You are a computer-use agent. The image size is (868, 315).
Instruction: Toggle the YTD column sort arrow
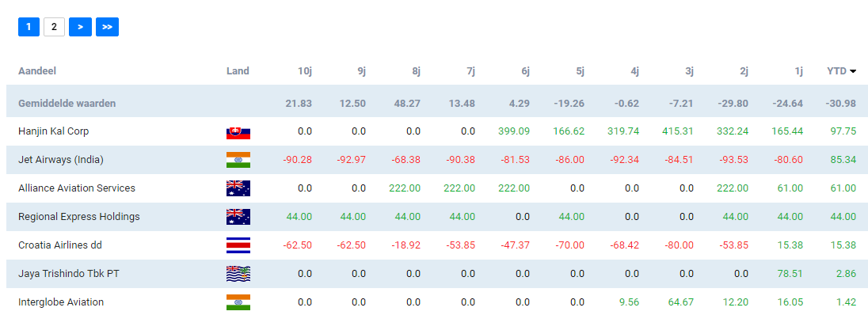tap(852, 71)
